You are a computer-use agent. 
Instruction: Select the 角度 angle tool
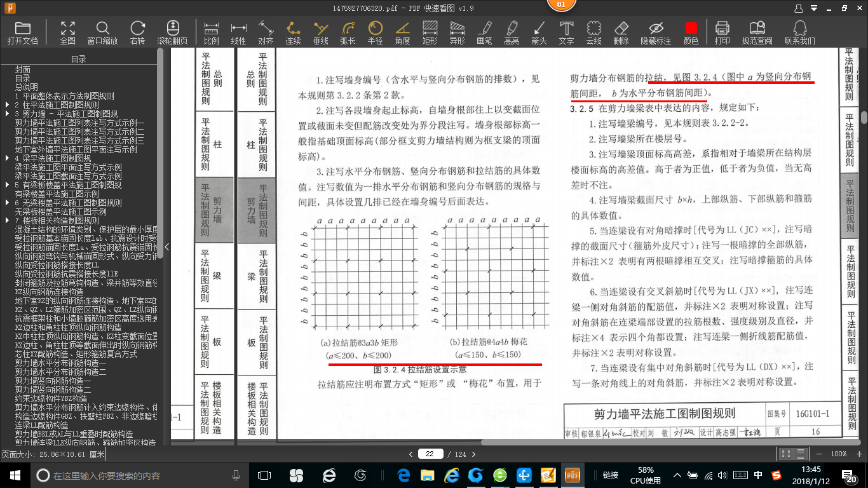point(402,32)
